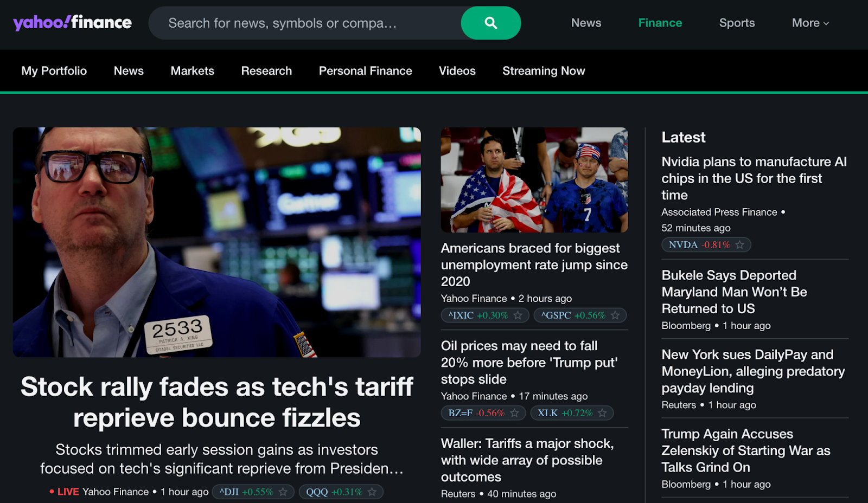Image resolution: width=868 pixels, height=503 pixels.
Task: Open the Streaming Now tab
Action: click(x=544, y=71)
